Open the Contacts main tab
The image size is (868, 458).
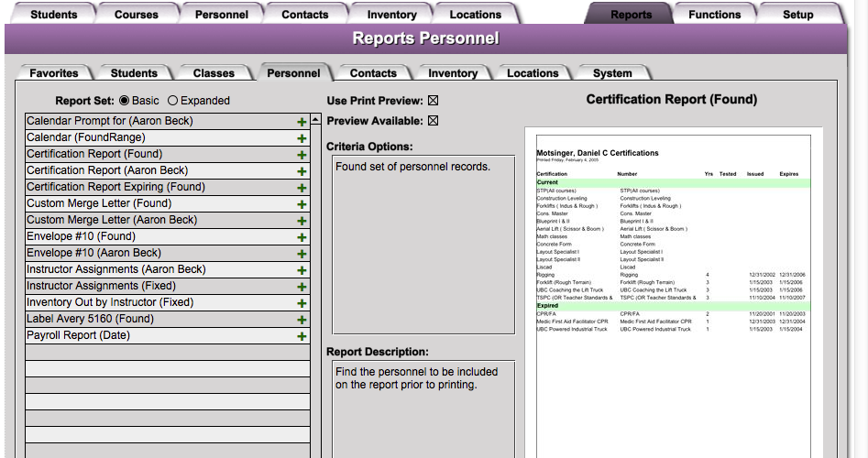pos(304,14)
